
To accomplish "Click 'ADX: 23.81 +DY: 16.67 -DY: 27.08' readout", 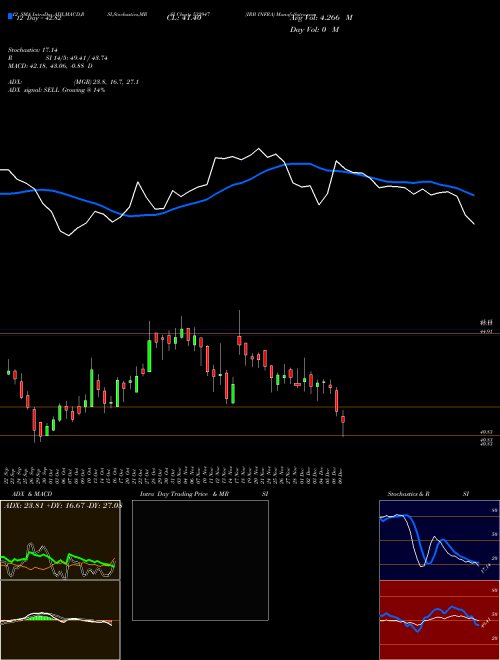I will [x=63, y=506].
